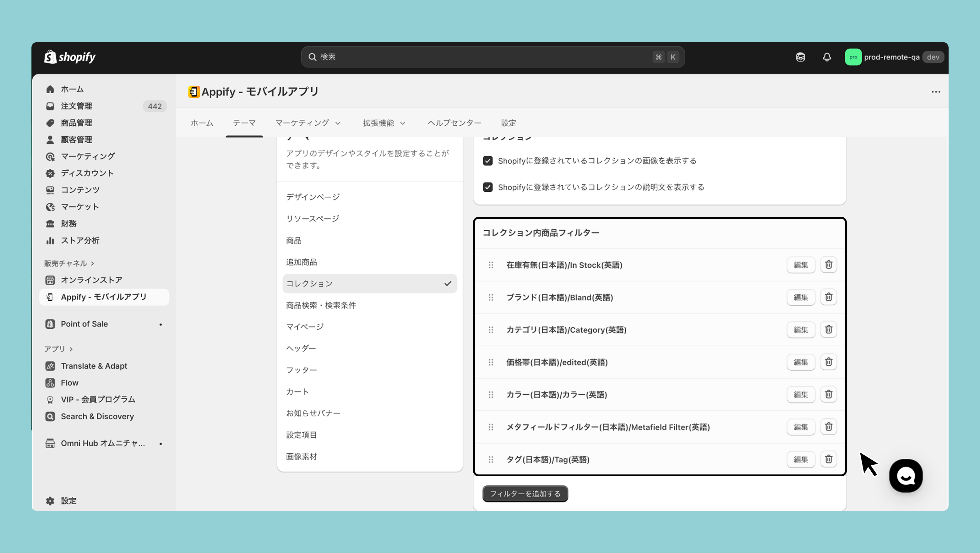
Task: Click the 検索 search field
Action: pos(483,57)
